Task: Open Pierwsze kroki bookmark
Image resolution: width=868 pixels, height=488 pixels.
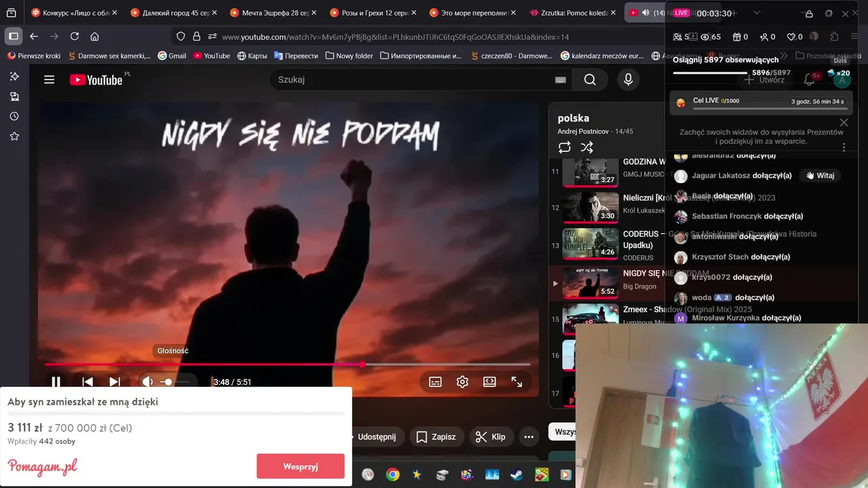Action: tap(34, 56)
